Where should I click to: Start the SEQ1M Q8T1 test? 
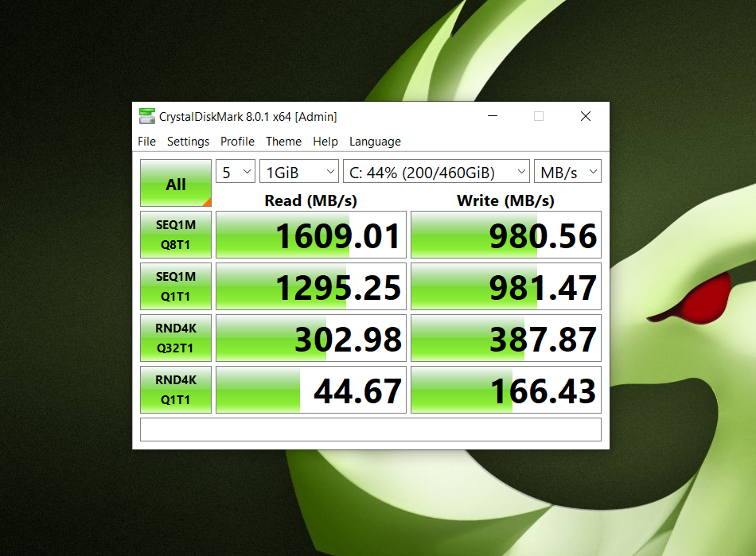(176, 235)
